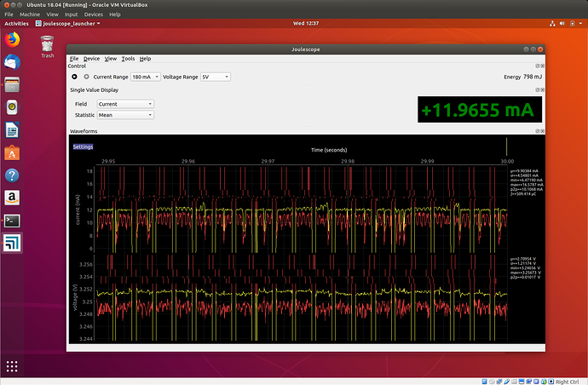Open the Terminal from the dock
The width and height of the screenshot is (588, 385).
12,221
